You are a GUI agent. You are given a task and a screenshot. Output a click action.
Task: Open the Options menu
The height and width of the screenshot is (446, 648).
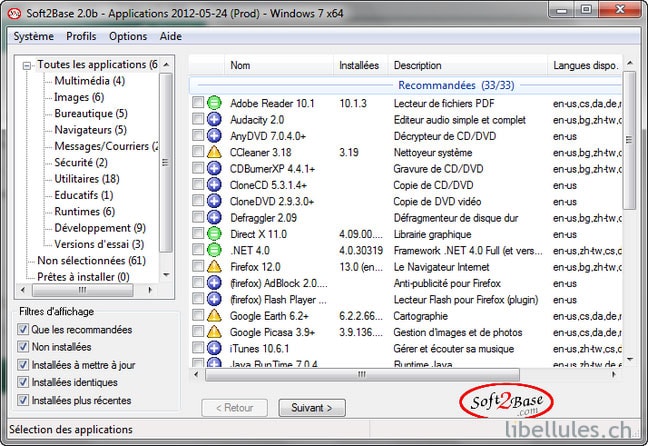[128, 36]
